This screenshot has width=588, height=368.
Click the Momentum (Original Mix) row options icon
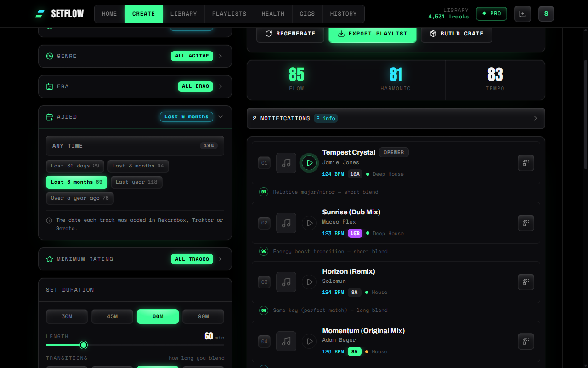coord(526,341)
